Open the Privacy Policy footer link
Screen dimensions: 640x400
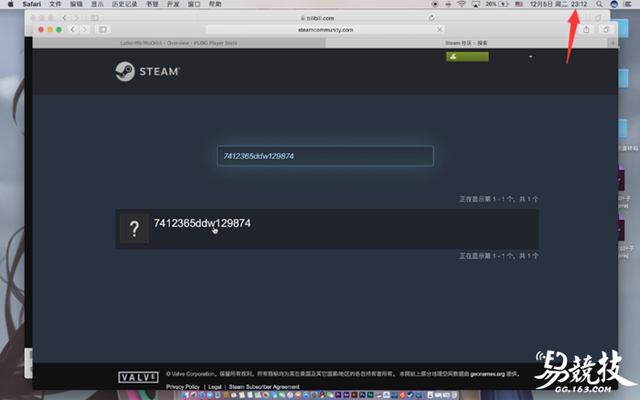pos(183,387)
